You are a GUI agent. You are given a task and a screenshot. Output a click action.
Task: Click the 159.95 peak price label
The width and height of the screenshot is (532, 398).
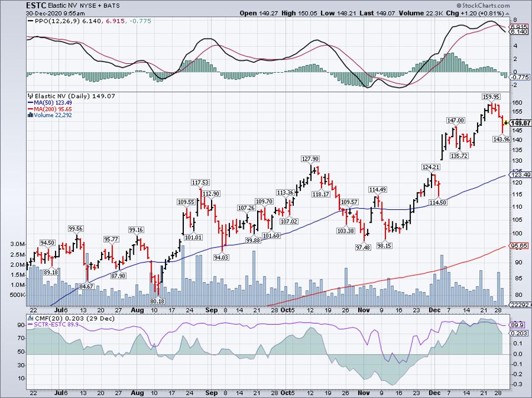click(x=491, y=97)
